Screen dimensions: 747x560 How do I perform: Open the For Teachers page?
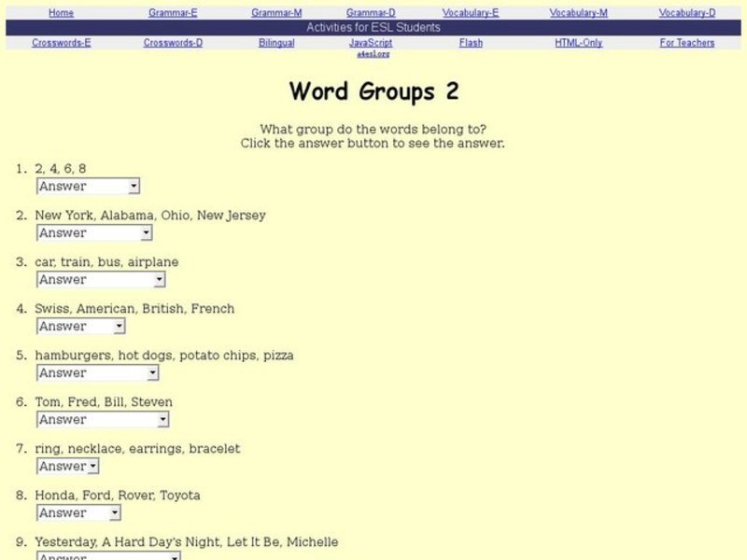(x=686, y=42)
